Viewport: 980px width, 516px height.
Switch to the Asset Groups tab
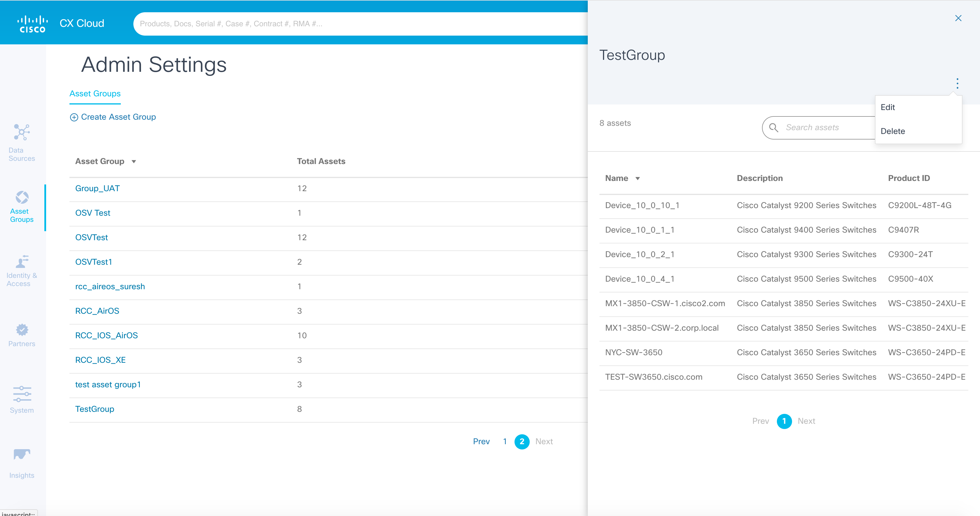95,94
